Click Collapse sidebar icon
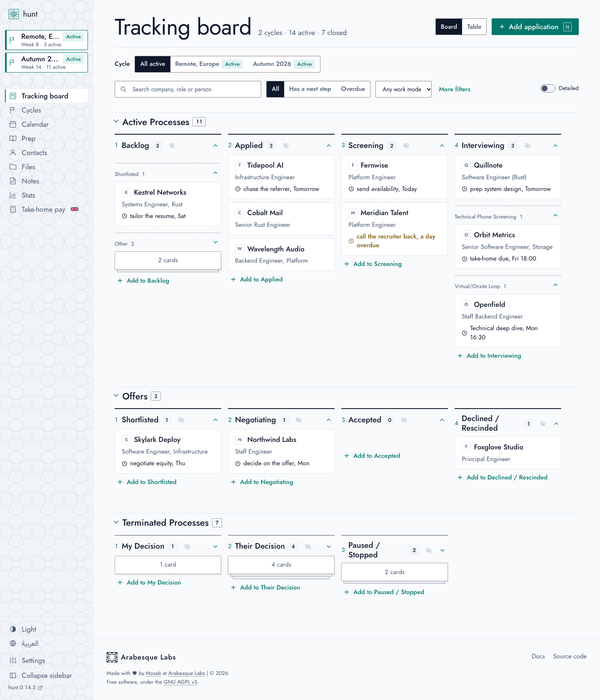Image resolution: width=600 pixels, height=700 pixels. 13,675
